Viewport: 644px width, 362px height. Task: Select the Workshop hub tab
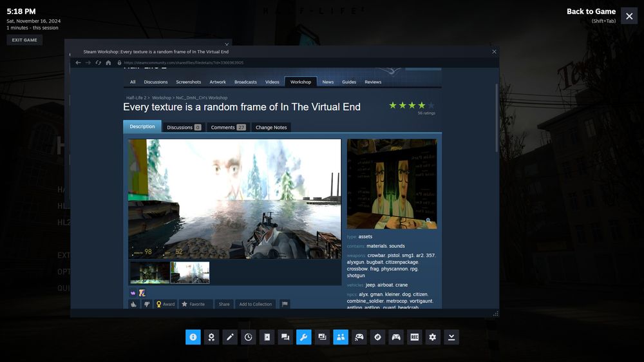301,82
